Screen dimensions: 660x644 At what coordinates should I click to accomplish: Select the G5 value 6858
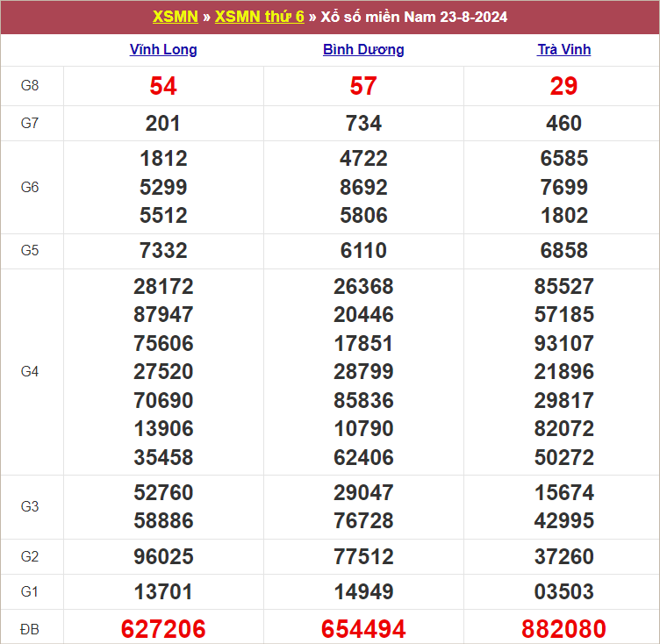[x=564, y=251]
